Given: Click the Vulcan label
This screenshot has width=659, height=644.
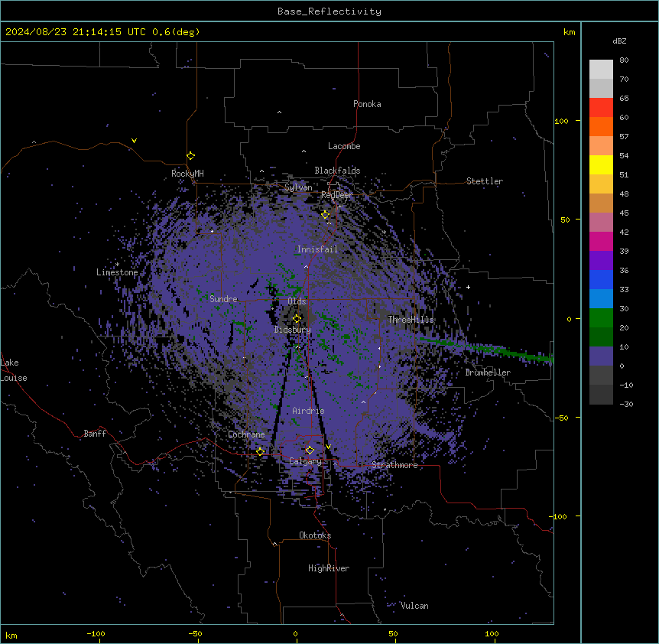Looking at the screenshot, I should coord(414,606).
